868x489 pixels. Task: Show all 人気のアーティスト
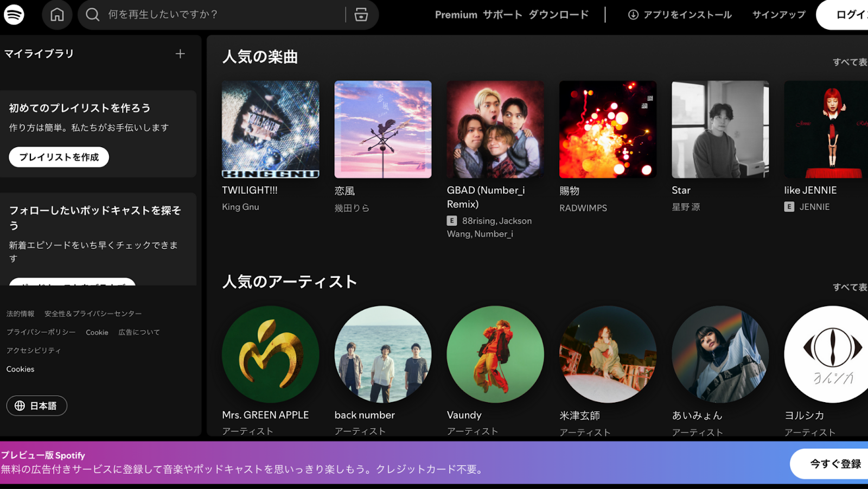(850, 287)
